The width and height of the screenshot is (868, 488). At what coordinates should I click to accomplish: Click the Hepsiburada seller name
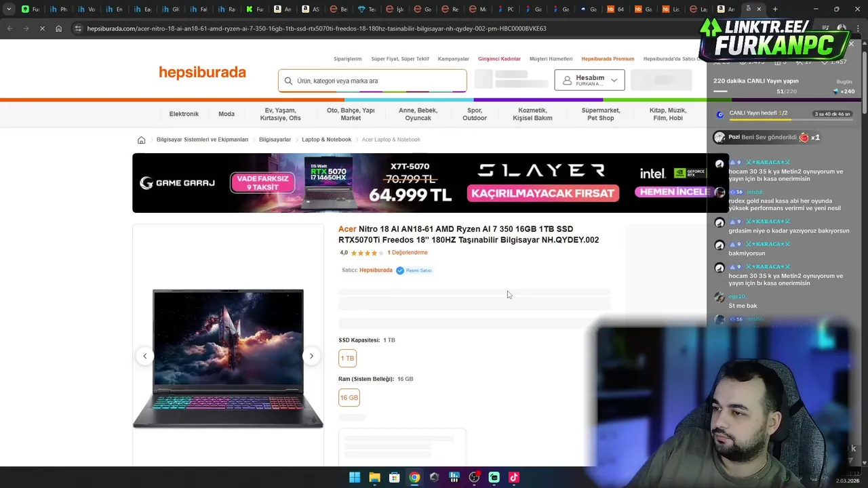point(376,270)
